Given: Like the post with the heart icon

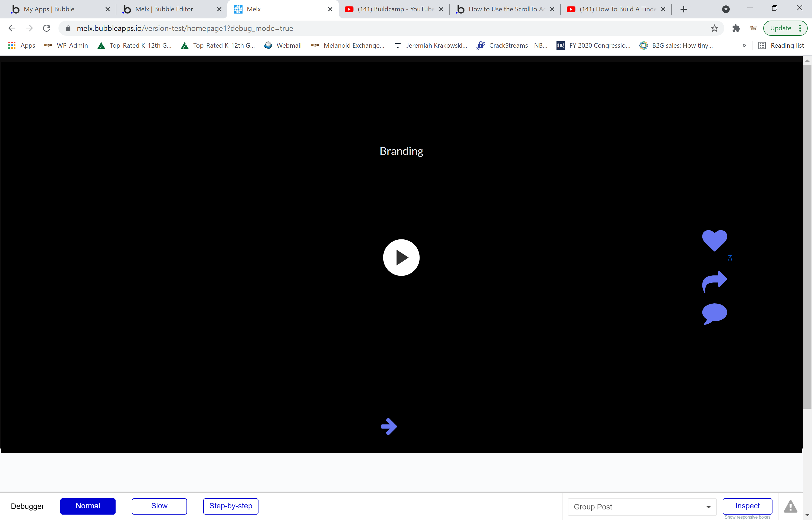Looking at the screenshot, I should point(714,240).
